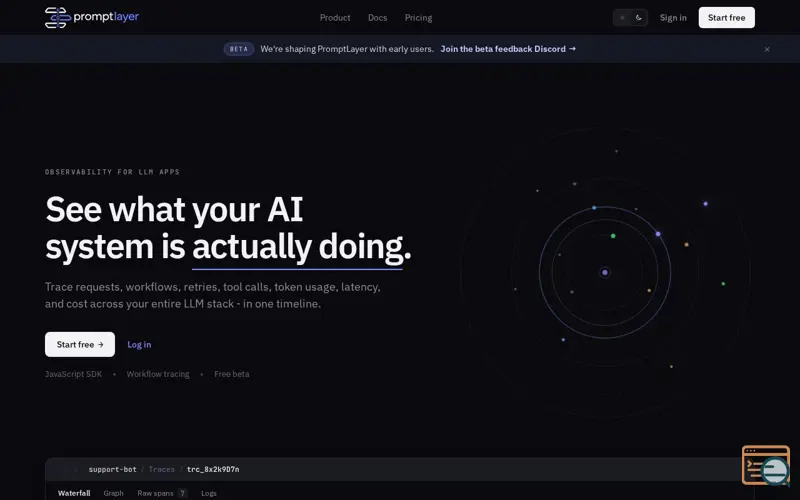Screen dimensions: 800x500
Task: Click Traces in the breadcrumb
Action: [161, 469]
